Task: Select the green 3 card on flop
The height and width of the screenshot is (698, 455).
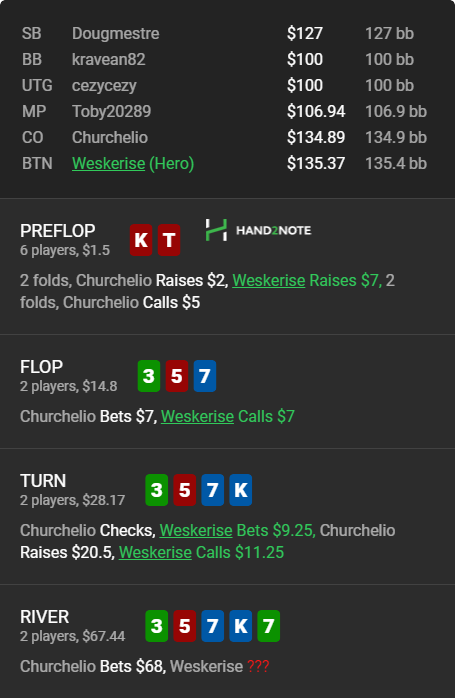Action: [149, 376]
